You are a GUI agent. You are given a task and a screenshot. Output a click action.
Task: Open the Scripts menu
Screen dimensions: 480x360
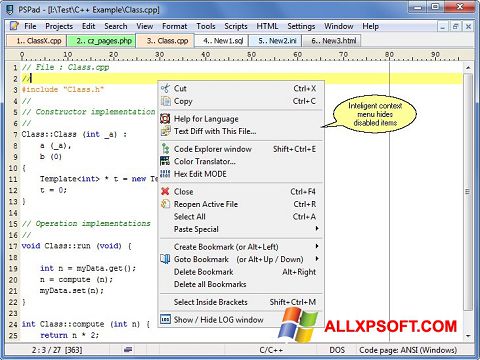click(x=236, y=26)
